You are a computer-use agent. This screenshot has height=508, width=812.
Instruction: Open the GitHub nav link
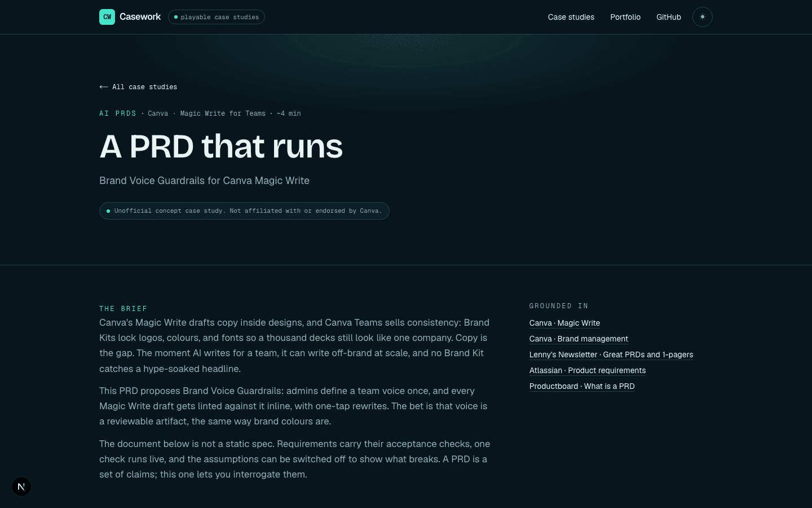(669, 17)
